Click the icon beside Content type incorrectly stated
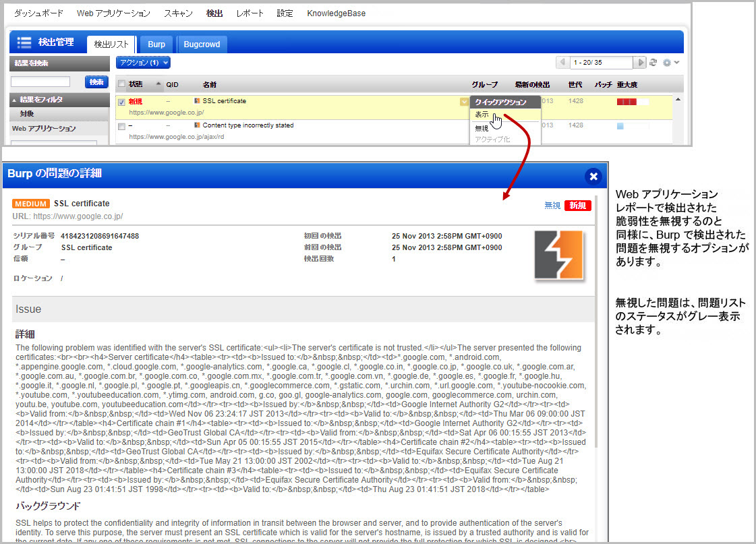Screen dimensions: 756x544 tap(197, 125)
